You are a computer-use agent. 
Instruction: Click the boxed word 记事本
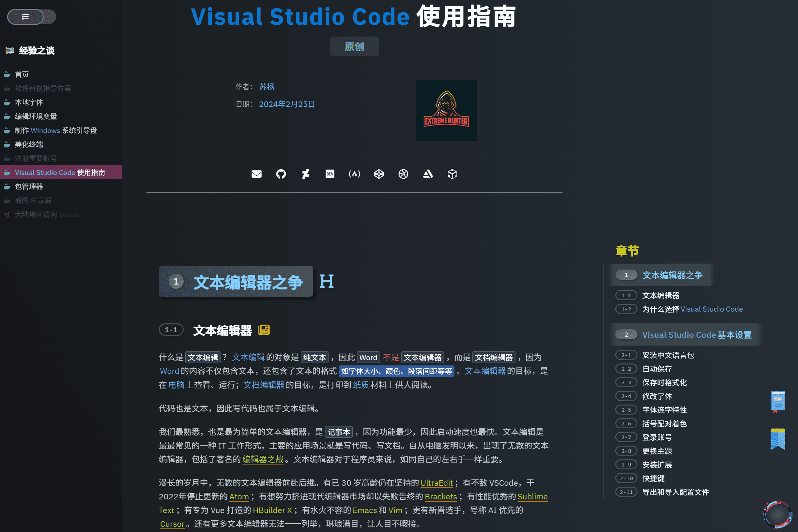tap(339, 432)
